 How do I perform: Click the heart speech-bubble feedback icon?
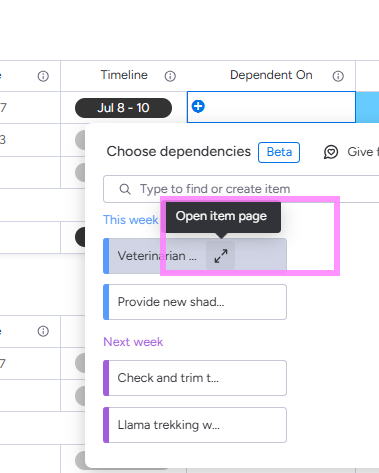point(331,152)
